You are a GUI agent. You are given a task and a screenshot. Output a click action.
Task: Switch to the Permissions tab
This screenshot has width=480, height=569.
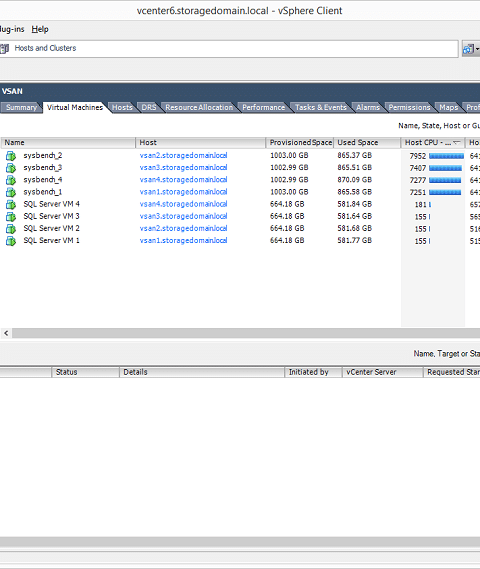coord(409,107)
